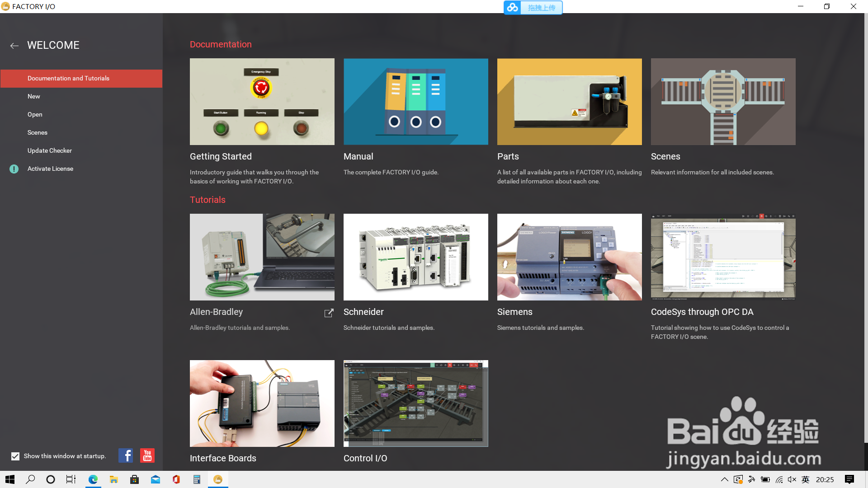This screenshot has height=488, width=868.
Task: Open Calculator from the taskbar
Action: click(x=197, y=479)
